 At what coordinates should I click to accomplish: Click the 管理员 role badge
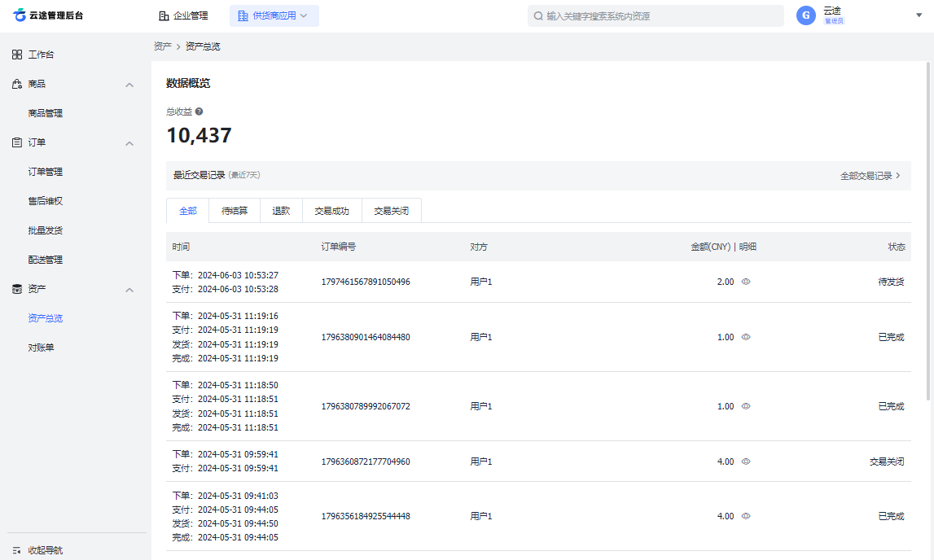click(834, 21)
